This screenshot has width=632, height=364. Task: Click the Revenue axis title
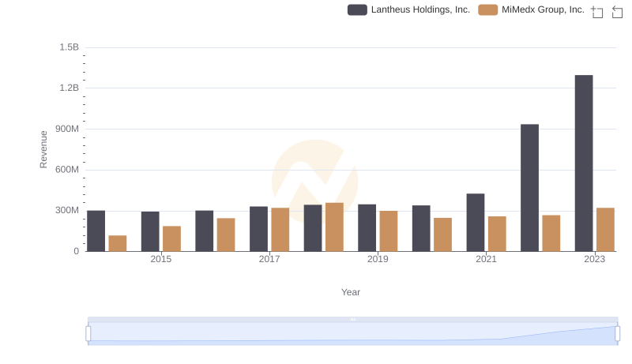(43, 149)
